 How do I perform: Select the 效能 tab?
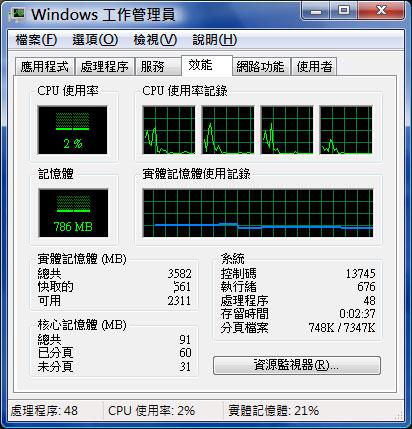(207, 65)
